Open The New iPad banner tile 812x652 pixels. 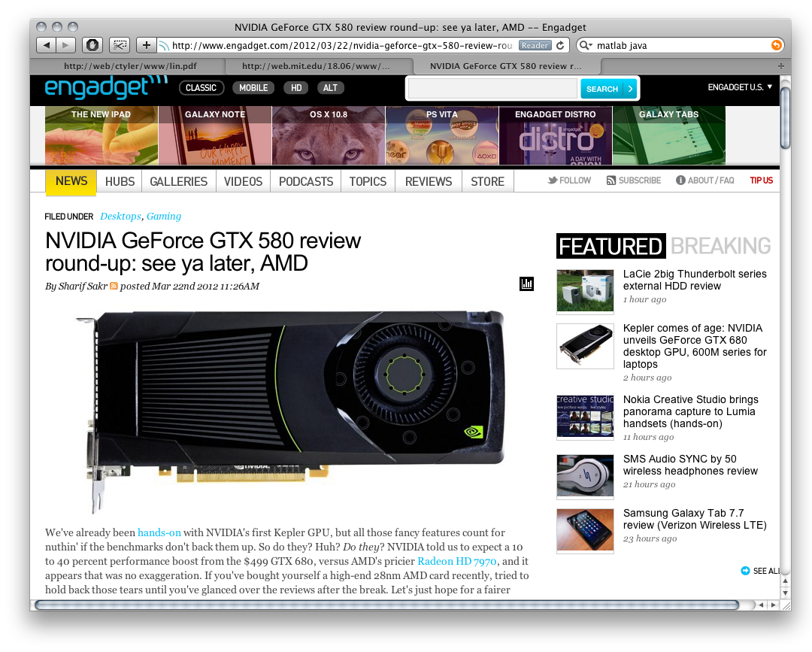click(x=101, y=135)
